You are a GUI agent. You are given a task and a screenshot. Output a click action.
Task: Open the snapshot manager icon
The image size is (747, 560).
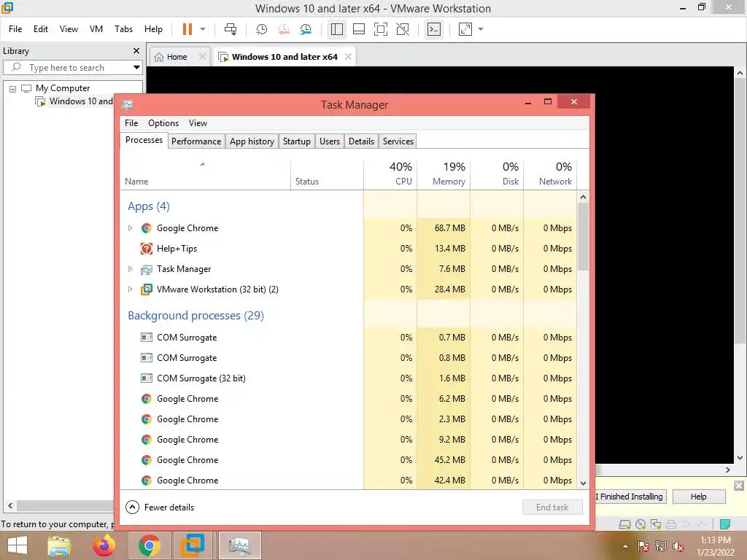pos(306,29)
